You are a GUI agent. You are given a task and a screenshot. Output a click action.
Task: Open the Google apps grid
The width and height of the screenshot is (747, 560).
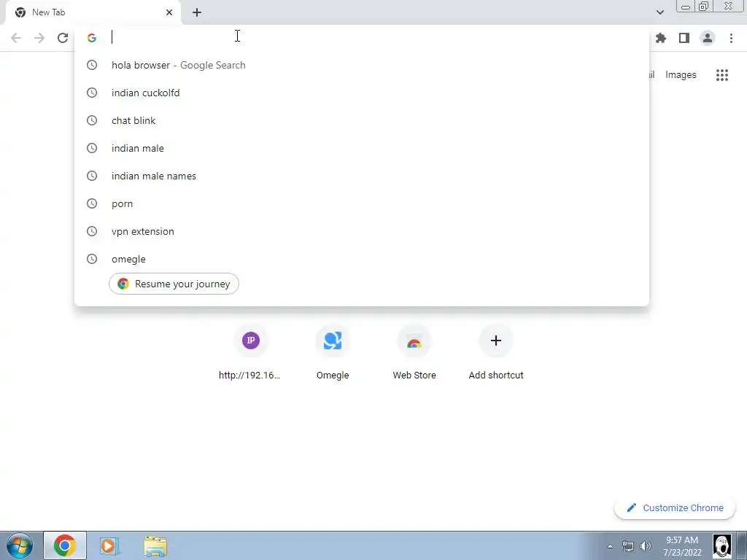point(722,75)
